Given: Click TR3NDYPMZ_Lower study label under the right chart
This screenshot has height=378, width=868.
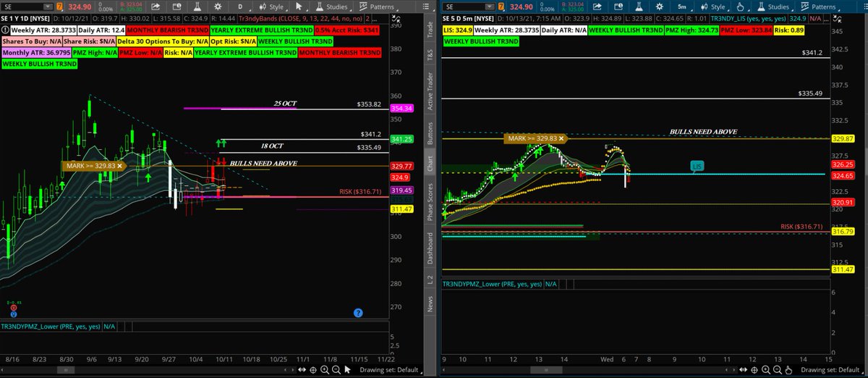Looking at the screenshot, I should (x=492, y=284).
